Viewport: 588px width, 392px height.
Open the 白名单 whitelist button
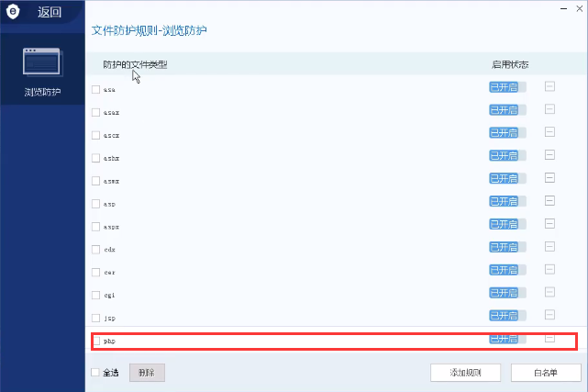pos(545,373)
